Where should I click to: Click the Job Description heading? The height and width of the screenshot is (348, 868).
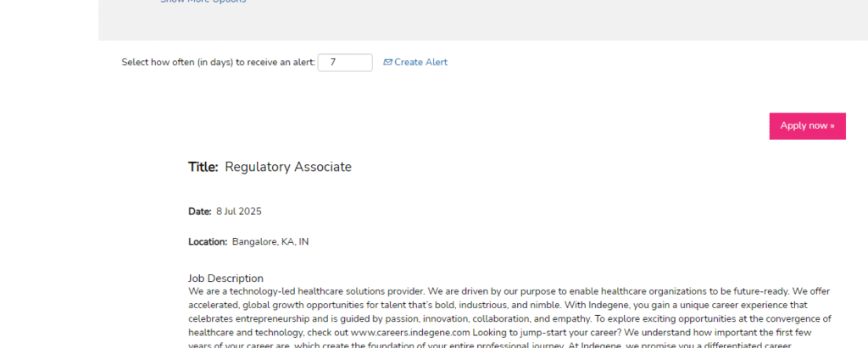point(225,279)
